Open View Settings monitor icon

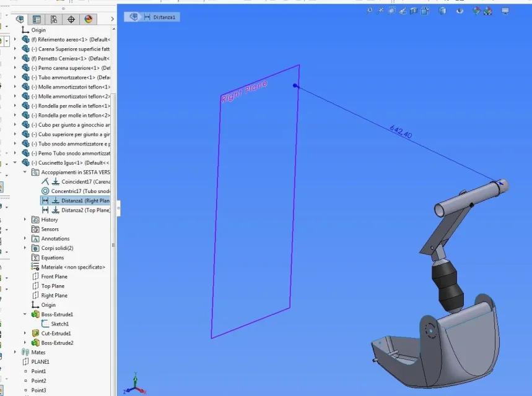click(x=505, y=11)
